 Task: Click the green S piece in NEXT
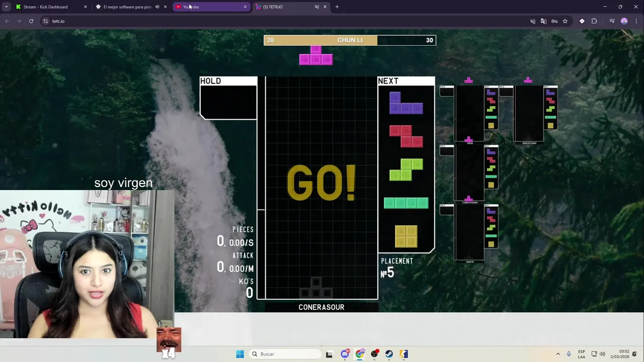click(406, 169)
